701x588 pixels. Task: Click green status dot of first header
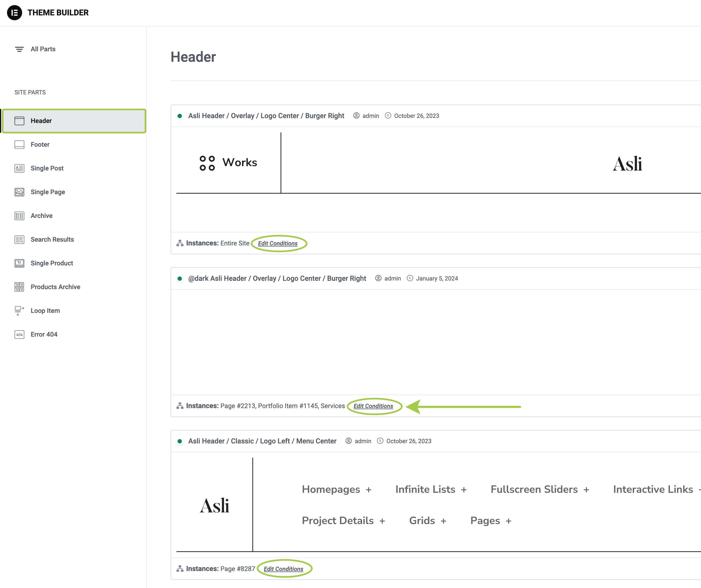(x=180, y=116)
